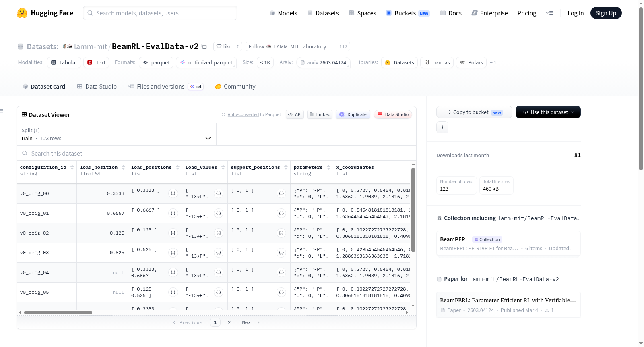
Task: Go to Datasets in the top navigation
Action: 323,13
